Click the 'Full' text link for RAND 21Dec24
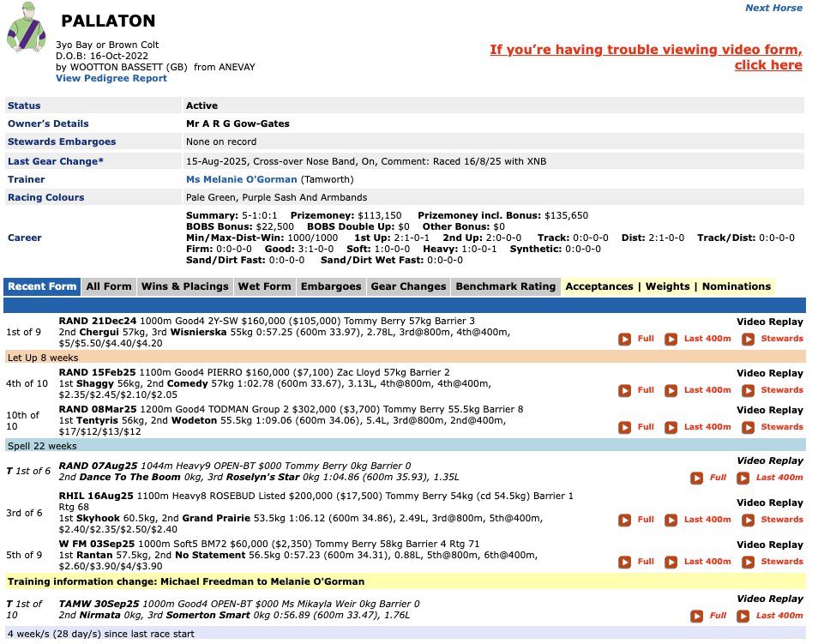 646,339
